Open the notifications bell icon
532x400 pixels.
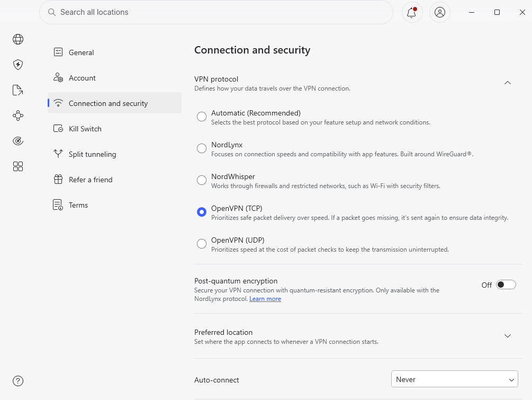[412, 12]
